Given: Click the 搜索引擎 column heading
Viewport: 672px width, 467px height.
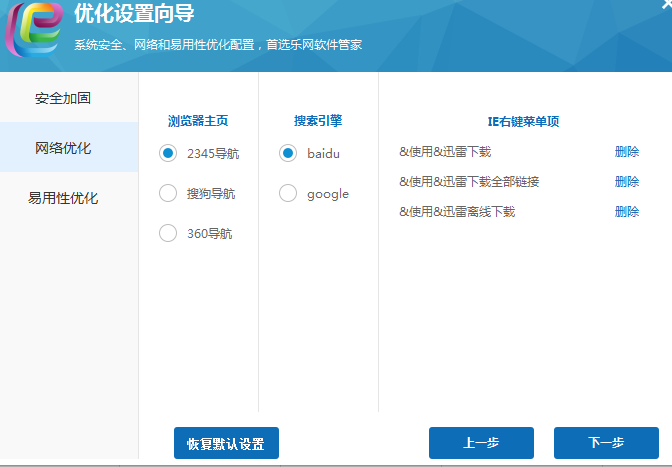Looking at the screenshot, I should 318,122.
